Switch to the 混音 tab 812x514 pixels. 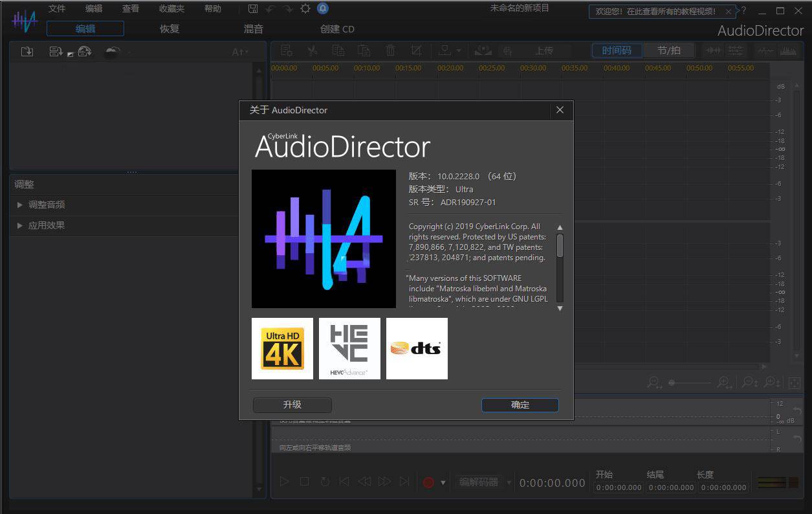[x=253, y=28]
